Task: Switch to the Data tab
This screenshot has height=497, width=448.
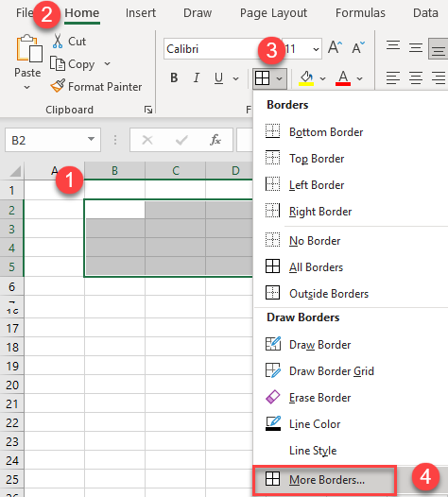Action: 425,13
